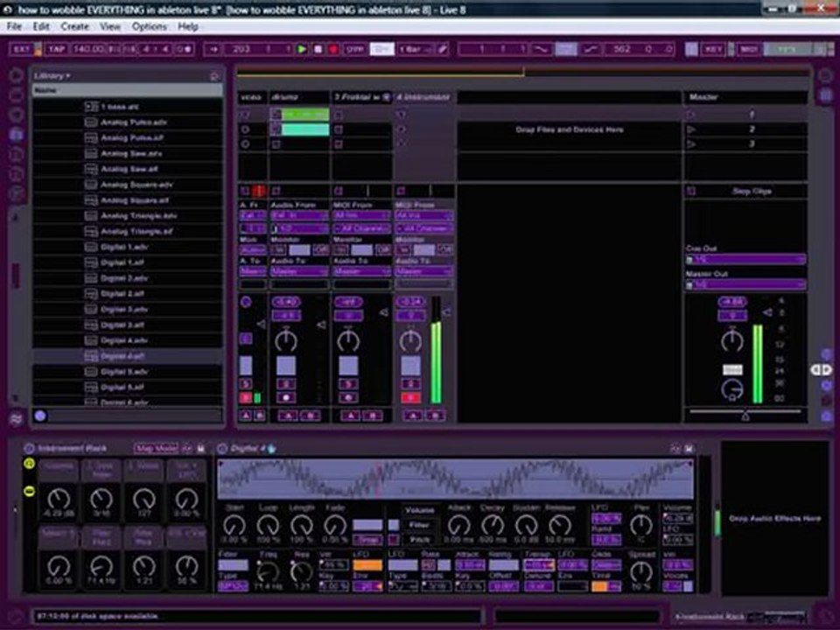Click the Map Mode button on Instrument Rack
The image size is (840, 630).
pos(156,448)
